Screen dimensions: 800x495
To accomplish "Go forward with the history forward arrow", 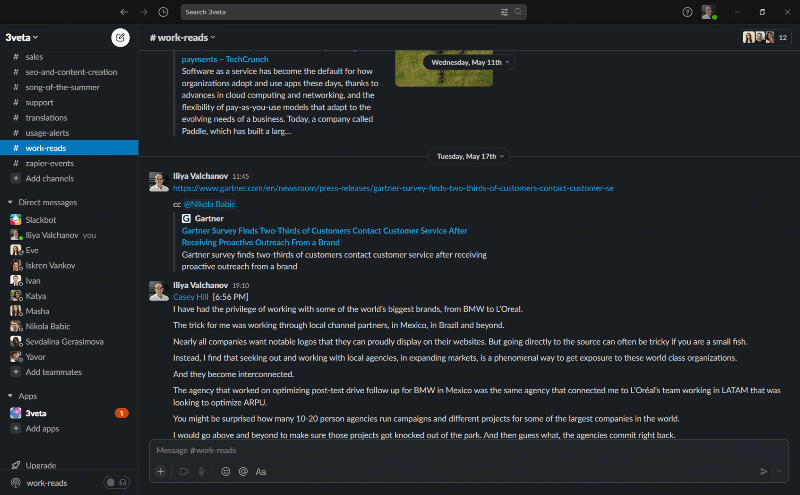I will coord(144,12).
